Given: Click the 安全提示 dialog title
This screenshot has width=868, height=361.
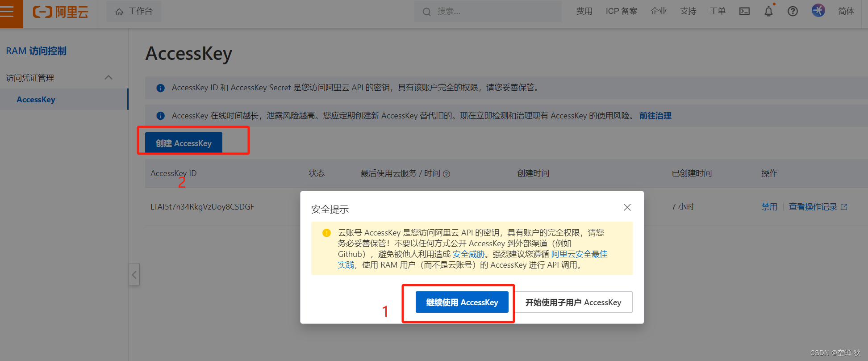Looking at the screenshot, I should (330, 210).
